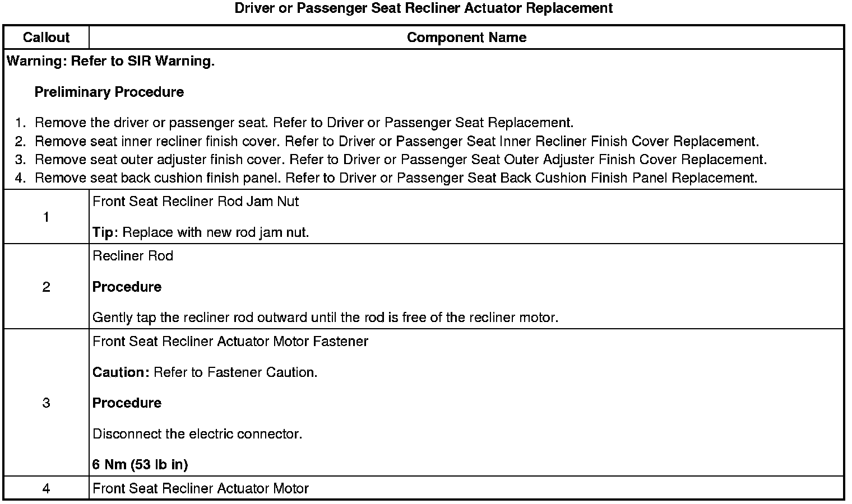Screen dimensions: 852x504
Task: Click the Recliner Rod component name
Action: click(133, 256)
